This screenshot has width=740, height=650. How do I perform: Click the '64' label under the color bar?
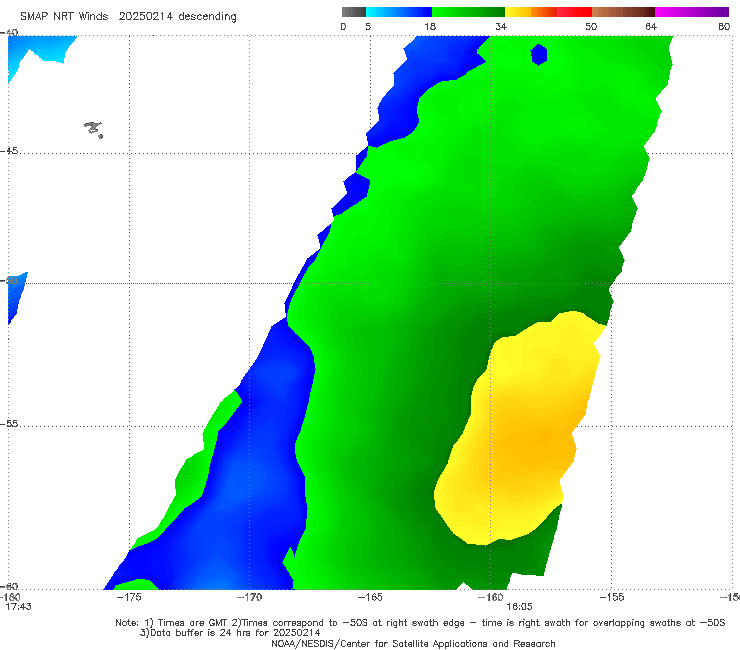coord(651,27)
